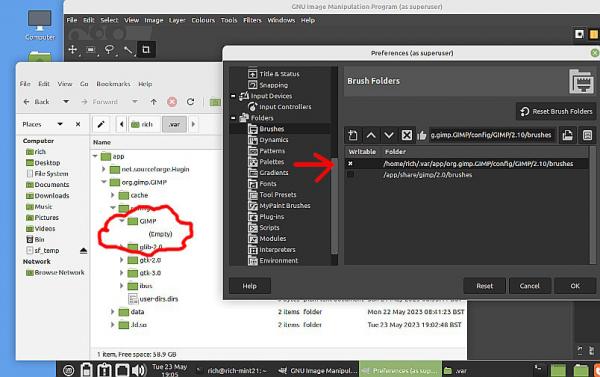Confirm preferences with OK button
600x377 pixels.
[575, 286]
